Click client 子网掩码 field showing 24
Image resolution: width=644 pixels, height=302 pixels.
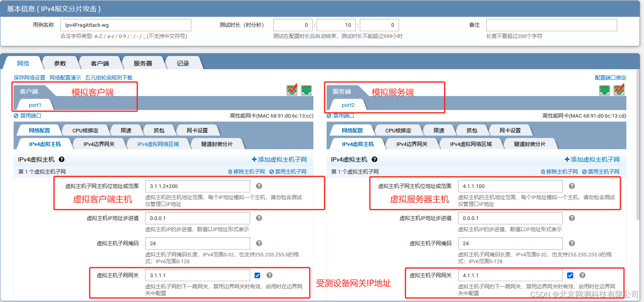point(198,243)
